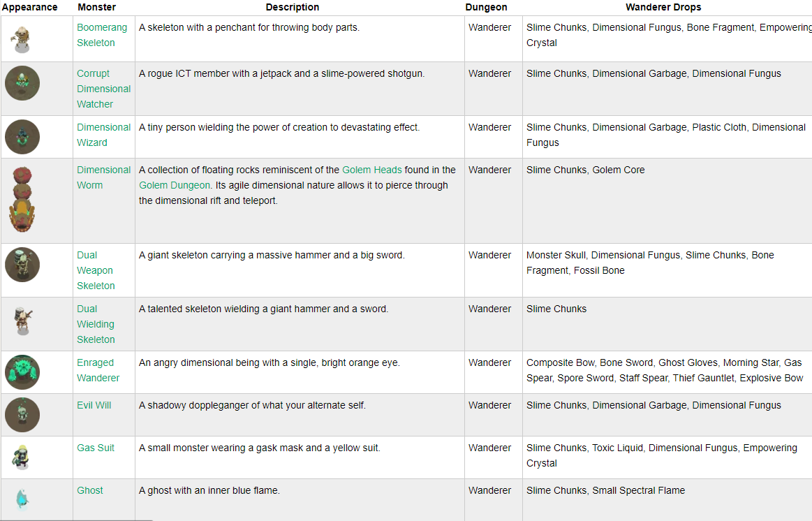Open the Corrupt Dimensional Watcher page link
The height and width of the screenshot is (521, 812).
[x=103, y=89]
